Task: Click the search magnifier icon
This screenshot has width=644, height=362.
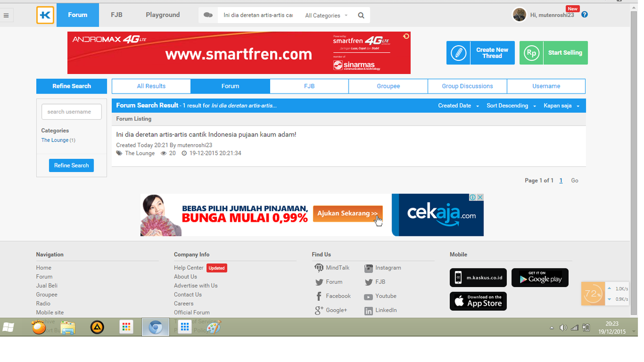Action: [x=361, y=16]
